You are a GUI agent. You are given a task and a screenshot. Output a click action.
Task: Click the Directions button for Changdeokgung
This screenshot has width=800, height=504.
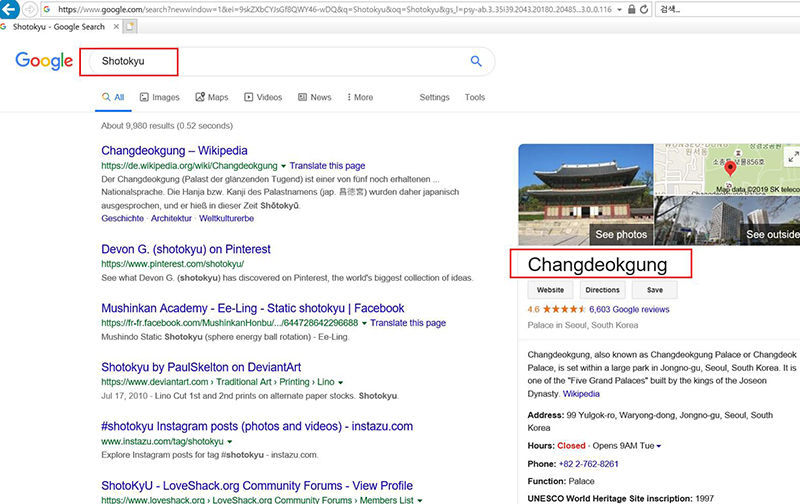pyautogui.click(x=602, y=290)
